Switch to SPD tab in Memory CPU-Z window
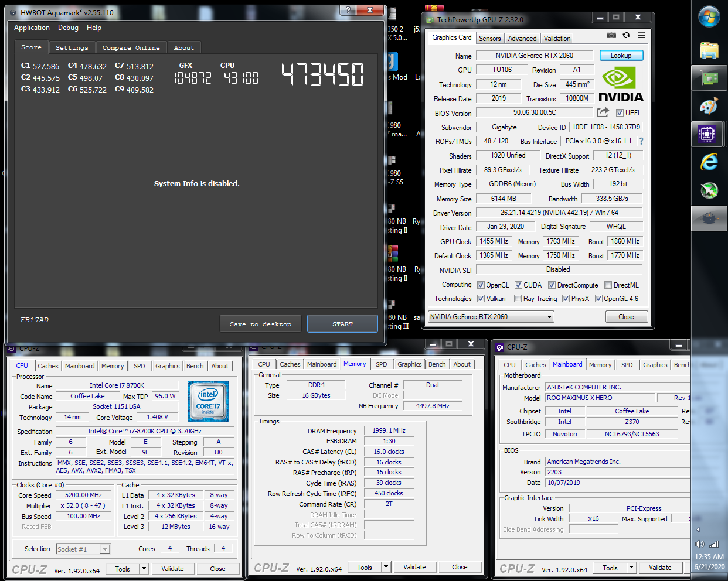This screenshot has height=581, width=728. [382, 364]
